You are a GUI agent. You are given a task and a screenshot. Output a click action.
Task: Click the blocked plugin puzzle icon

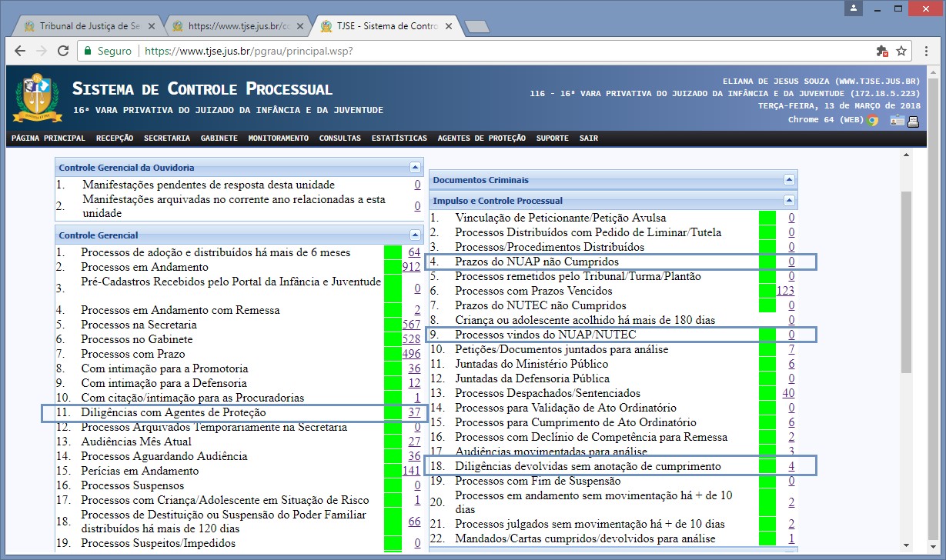[882, 51]
